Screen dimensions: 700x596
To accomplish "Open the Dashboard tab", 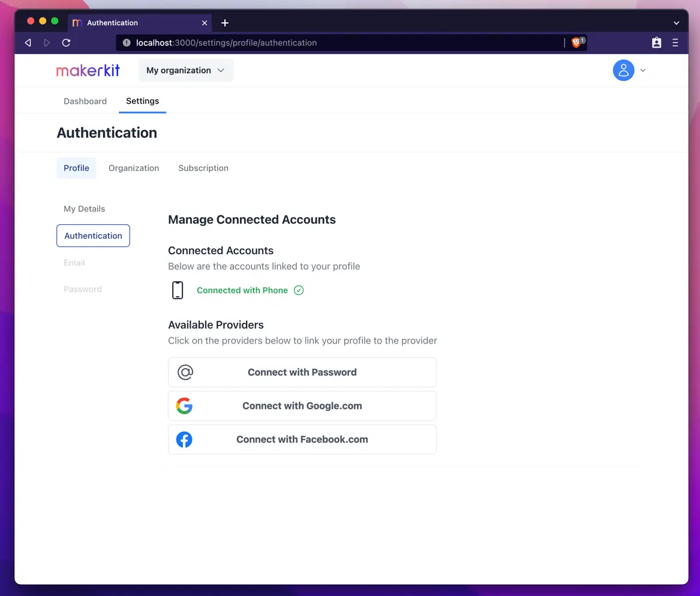I will [85, 101].
